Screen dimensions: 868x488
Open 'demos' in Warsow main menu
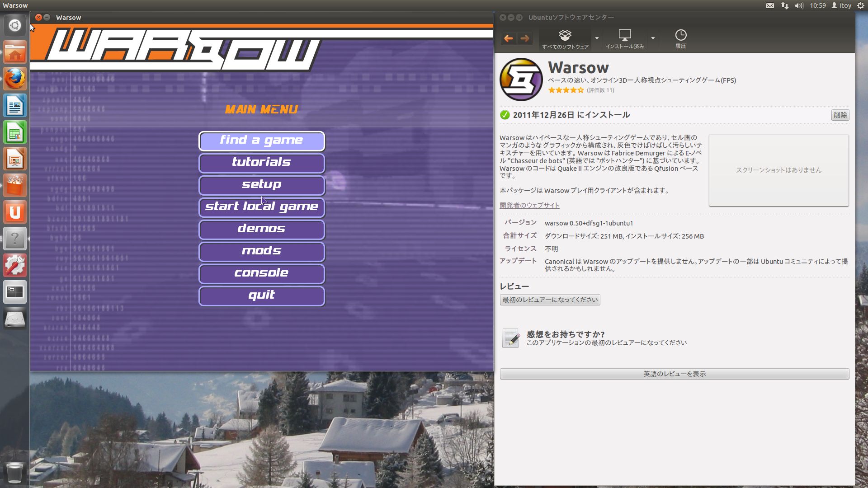pyautogui.click(x=261, y=230)
